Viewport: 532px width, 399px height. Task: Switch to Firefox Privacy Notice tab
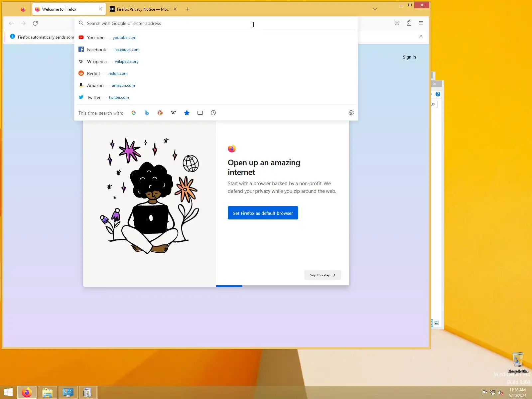(144, 9)
